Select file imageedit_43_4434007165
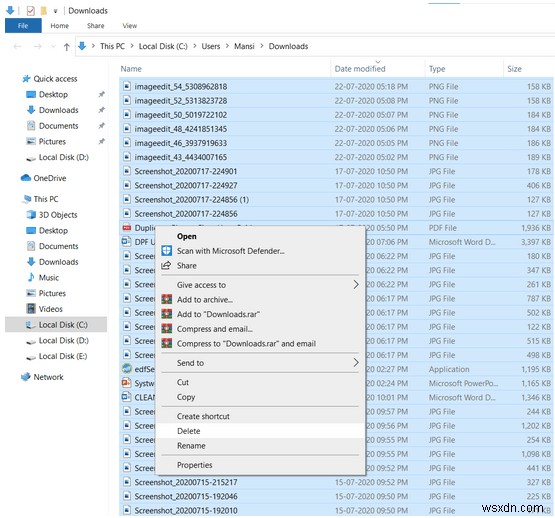This screenshot has width=555, height=518. (x=336, y=157)
